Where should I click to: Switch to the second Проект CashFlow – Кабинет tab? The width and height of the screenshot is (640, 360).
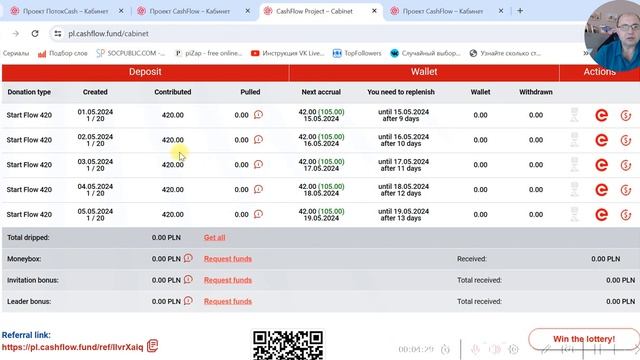190,11
